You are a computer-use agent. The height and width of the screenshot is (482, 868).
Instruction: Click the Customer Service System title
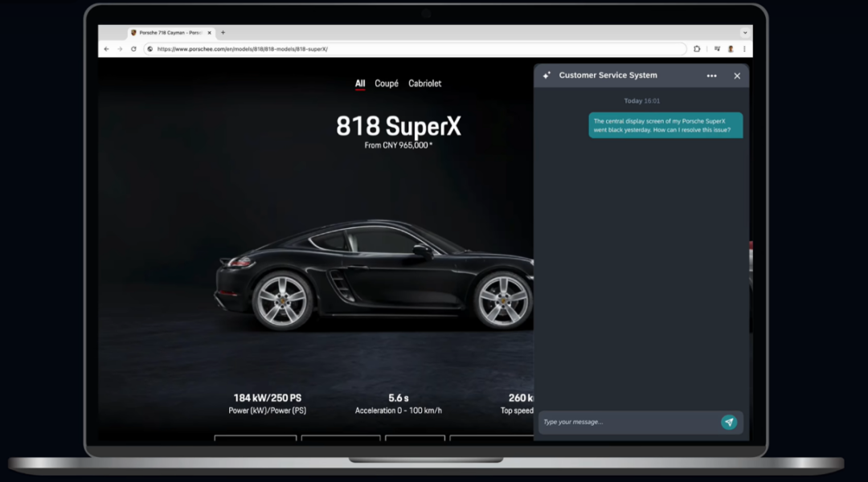click(608, 76)
